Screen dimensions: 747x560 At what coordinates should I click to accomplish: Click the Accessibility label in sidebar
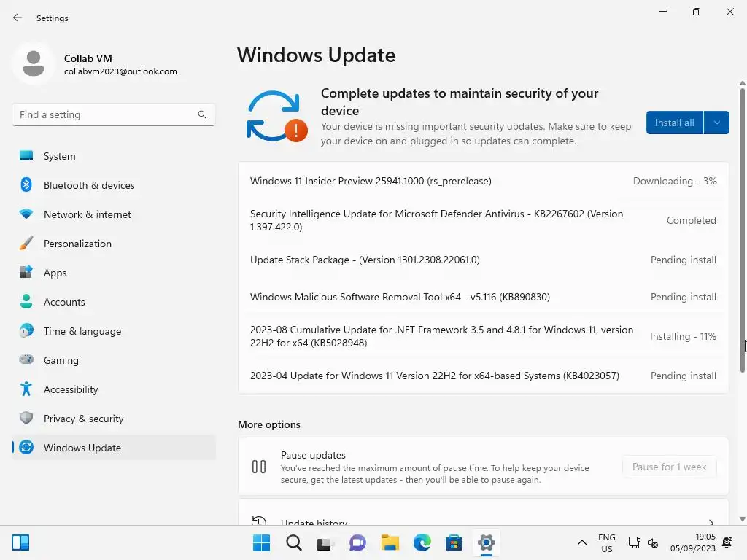click(71, 389)
